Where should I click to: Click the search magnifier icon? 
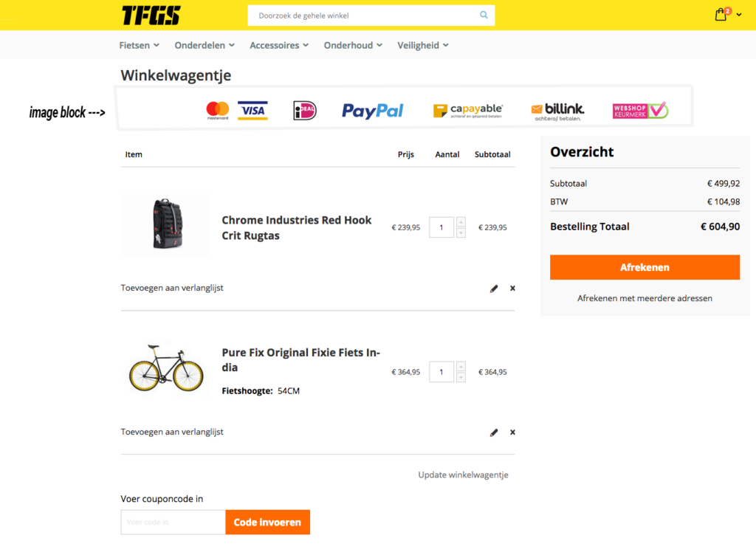(x=484, y=15)
